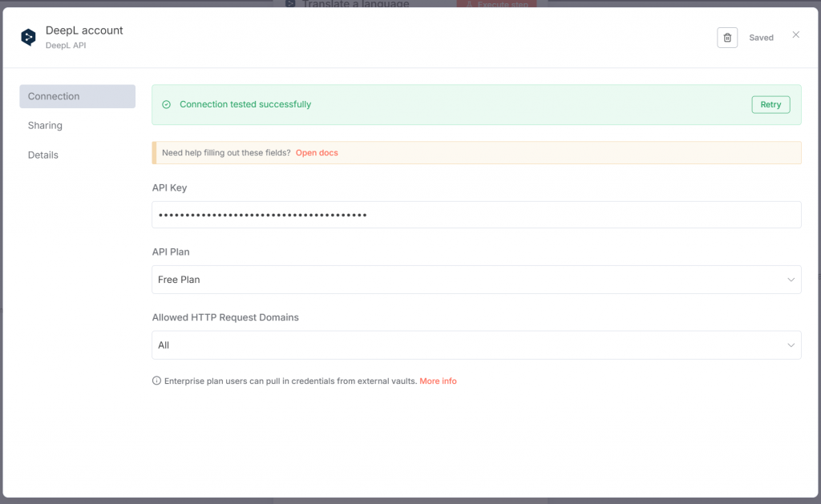The width and height of the screenshot is (821, 504).
Task: Click the Enterprise plan users note text
Action: (x=290, y=381)
